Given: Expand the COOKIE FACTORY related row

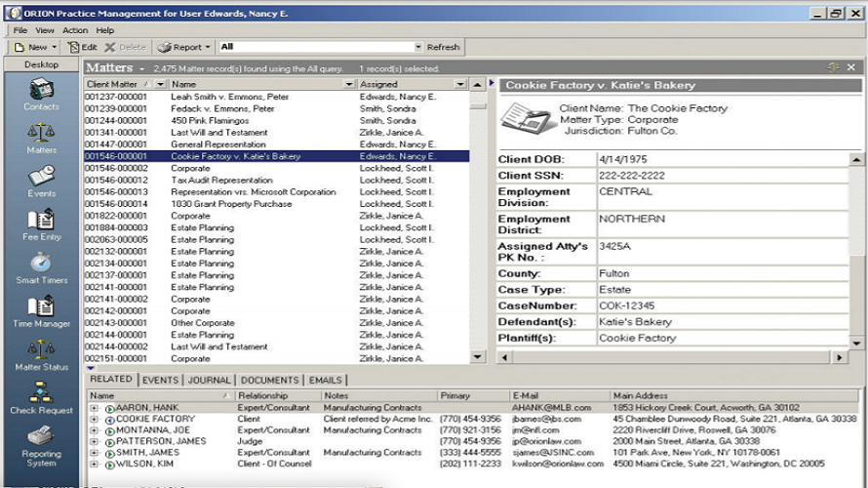Looking at the screenshot, I should 94,420.
